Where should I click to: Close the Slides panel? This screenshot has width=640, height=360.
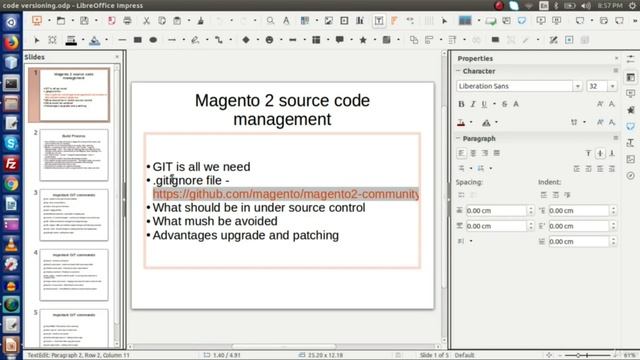click(117, 57)
